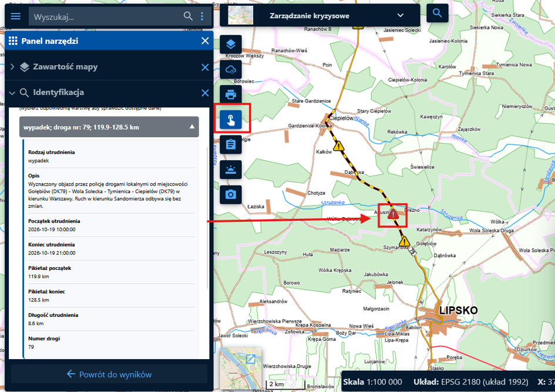Close the Panel narzędzi panel

pos(205,40)
